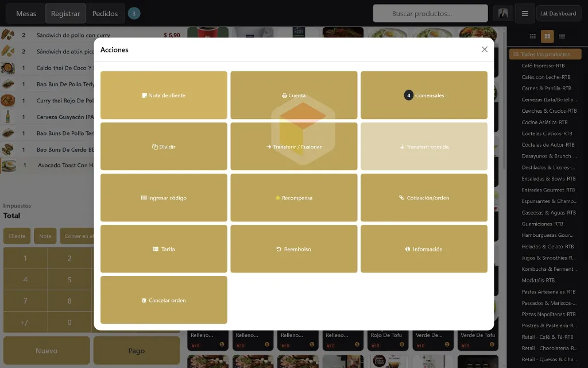Switch to the Mesas tab
The height and width of the screenshot is (368, 588).
(x=26, y=14)
